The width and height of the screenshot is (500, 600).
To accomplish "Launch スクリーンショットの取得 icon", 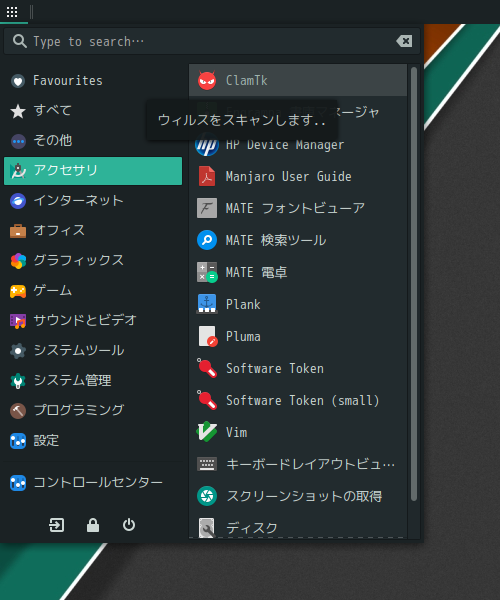I will [x=207, y=496].
